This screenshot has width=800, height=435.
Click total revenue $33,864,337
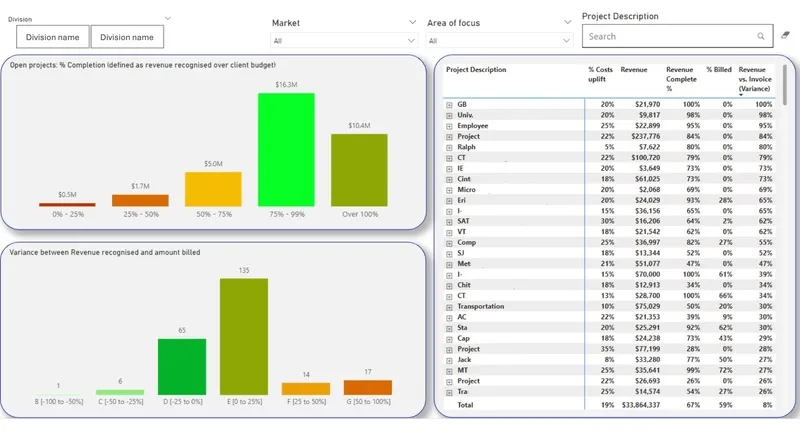coord(641,405)
